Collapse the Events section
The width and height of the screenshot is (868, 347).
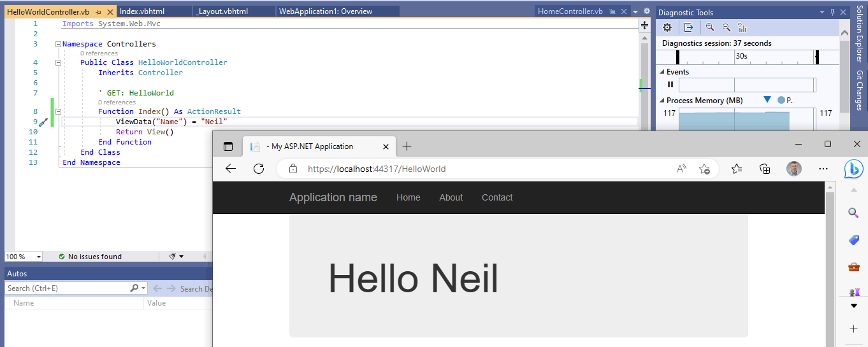click(x=662, y=72)
